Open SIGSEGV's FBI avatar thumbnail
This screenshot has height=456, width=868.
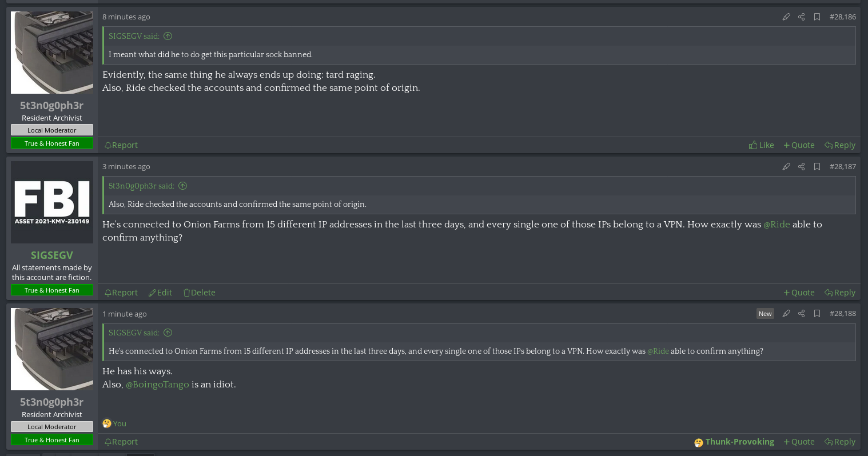52,202
